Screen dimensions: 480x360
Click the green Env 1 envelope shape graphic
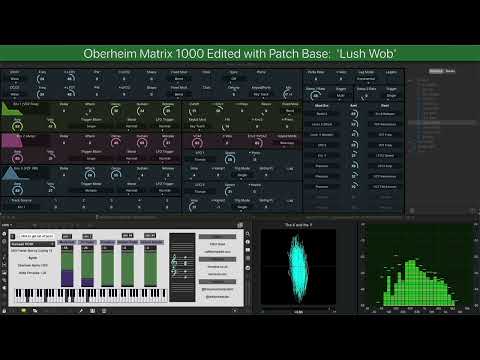click(11, 109)
